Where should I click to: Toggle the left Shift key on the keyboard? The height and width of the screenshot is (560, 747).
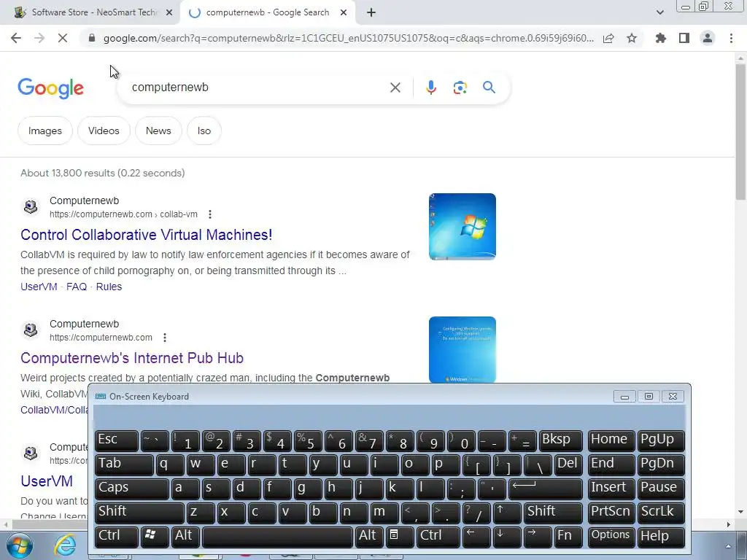pyautogui.click(x=139, y=513)
